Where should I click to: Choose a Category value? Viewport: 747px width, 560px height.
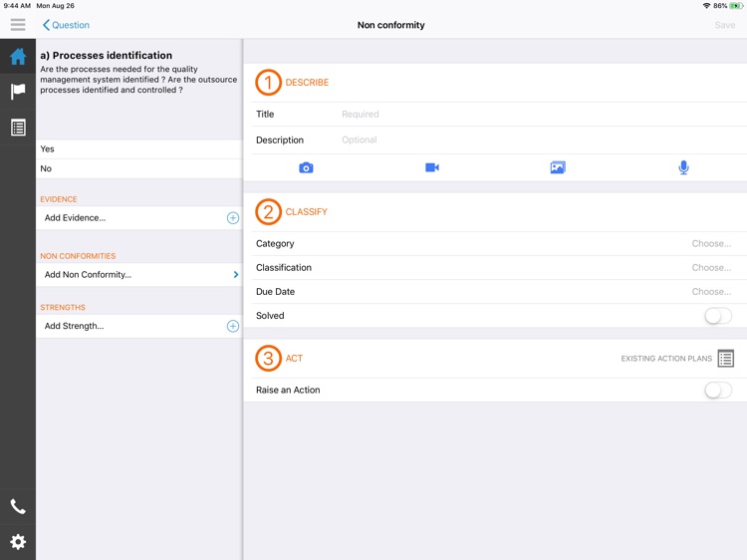click(710, 244)
